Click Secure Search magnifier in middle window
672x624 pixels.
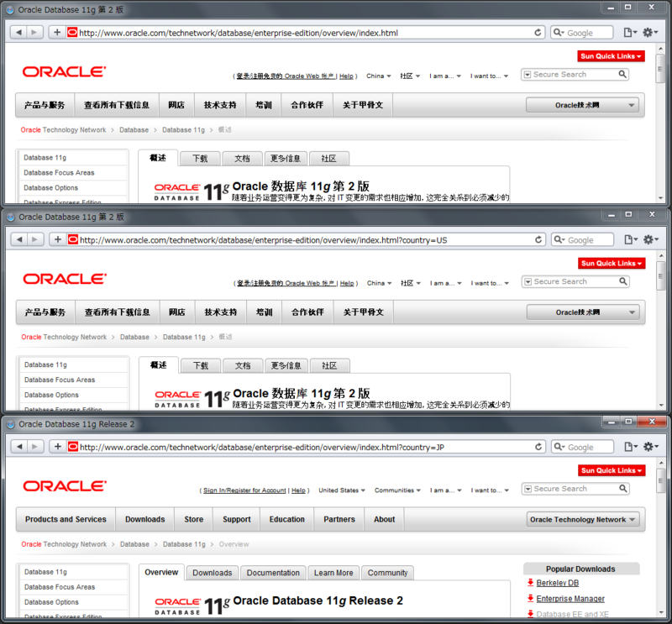click(x=623, y=281)
